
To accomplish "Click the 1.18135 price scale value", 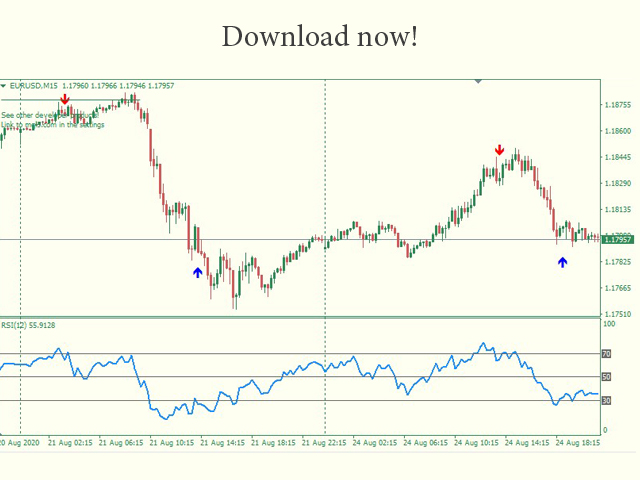I will [618, 209].
